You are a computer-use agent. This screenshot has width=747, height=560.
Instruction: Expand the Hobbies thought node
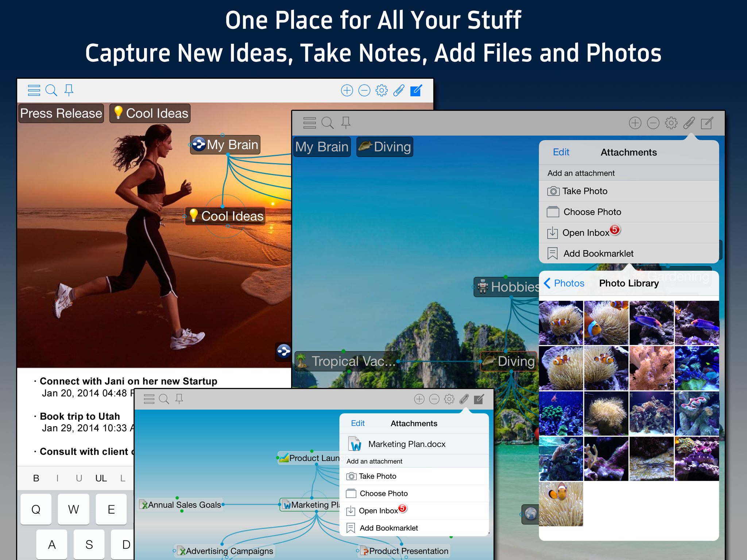coord(511,287)
